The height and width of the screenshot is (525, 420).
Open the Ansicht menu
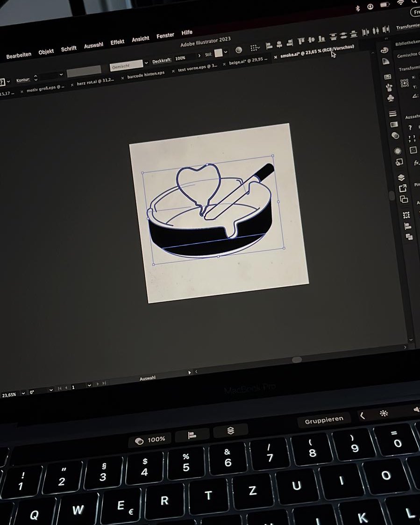(141, 39)
